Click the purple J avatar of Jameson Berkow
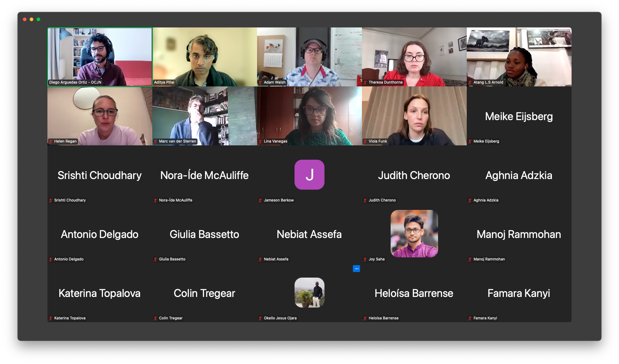Viewport: 619px width, 364px height. coord(309,175)
